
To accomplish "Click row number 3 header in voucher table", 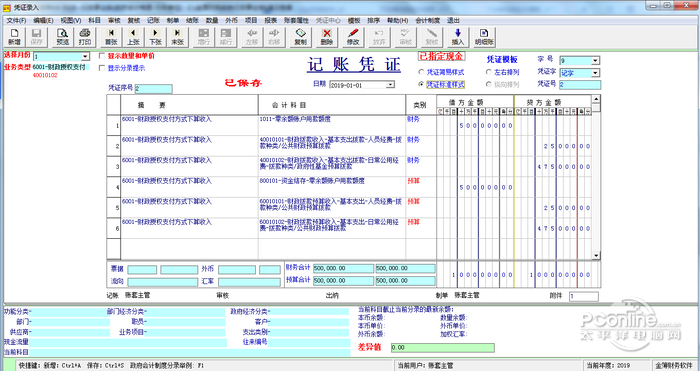I will pos(113,167).
